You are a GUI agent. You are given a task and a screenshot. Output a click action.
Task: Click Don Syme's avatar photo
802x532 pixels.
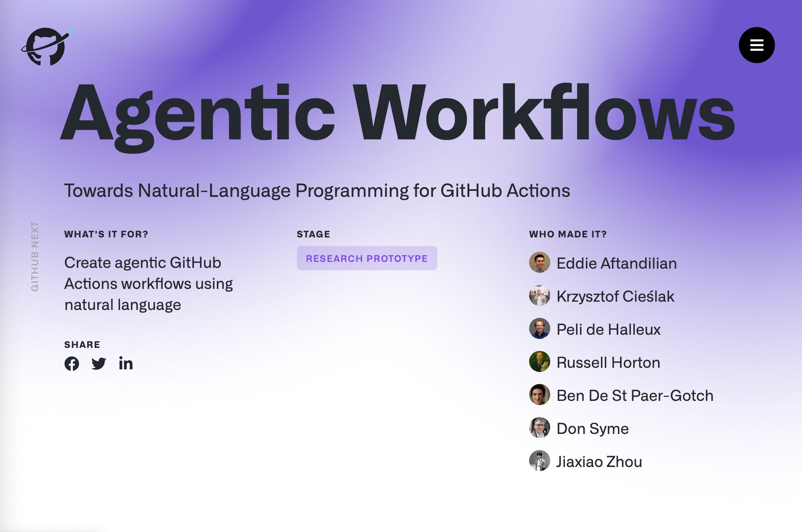(540, 428)
